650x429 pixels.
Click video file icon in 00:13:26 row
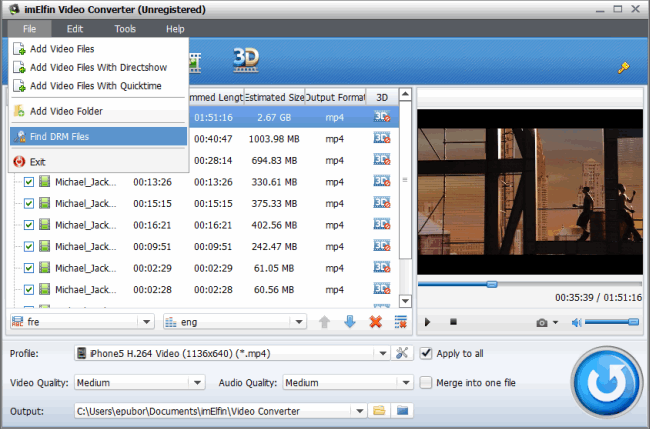click(44, 182)
